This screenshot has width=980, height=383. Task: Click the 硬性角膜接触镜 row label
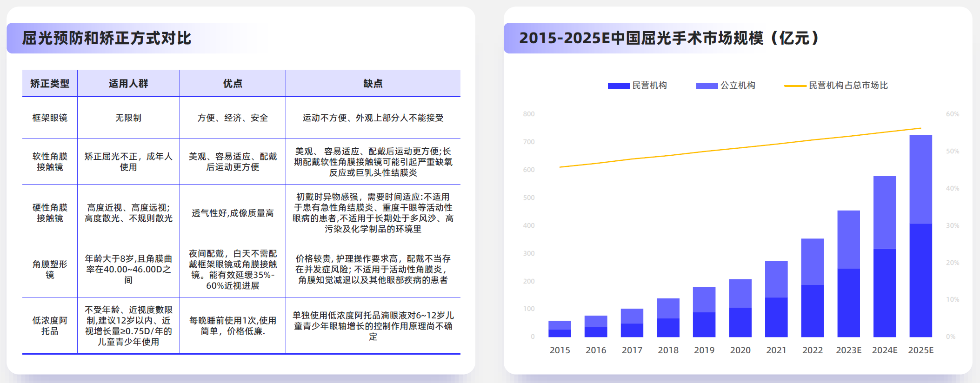point(50,213)
